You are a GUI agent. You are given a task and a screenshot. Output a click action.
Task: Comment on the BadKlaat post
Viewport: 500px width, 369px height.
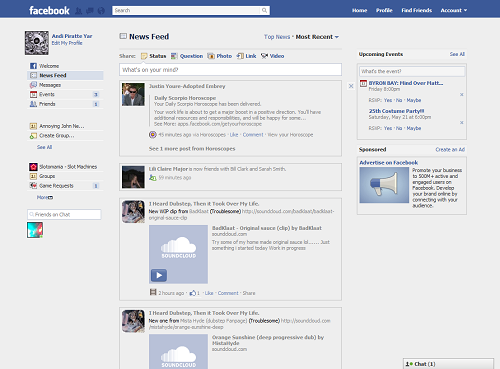pyautogui.click(x=228, y=293)
